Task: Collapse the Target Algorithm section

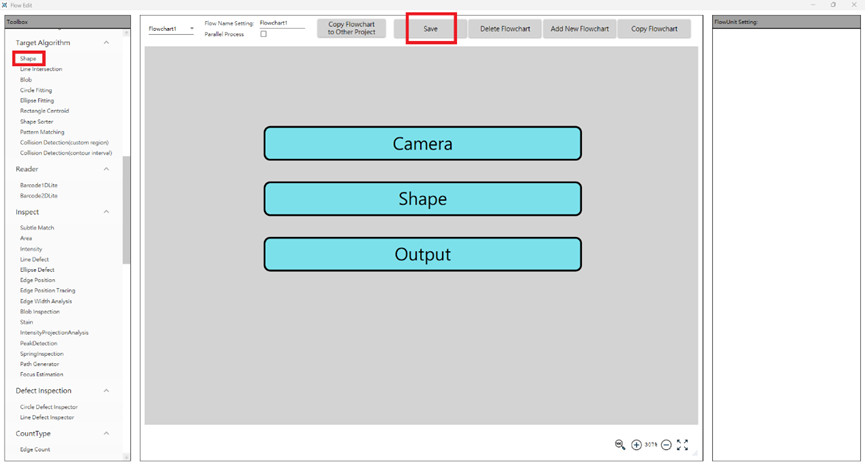Action: (107, 43)
